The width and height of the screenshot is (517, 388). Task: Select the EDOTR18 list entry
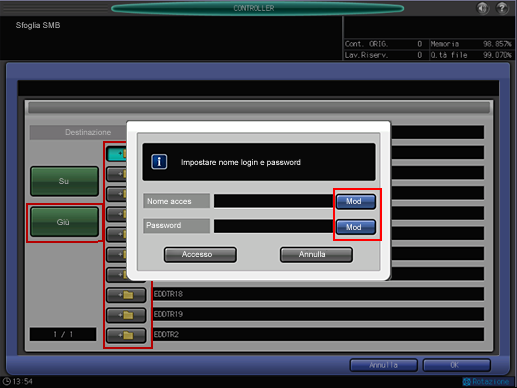318,294
